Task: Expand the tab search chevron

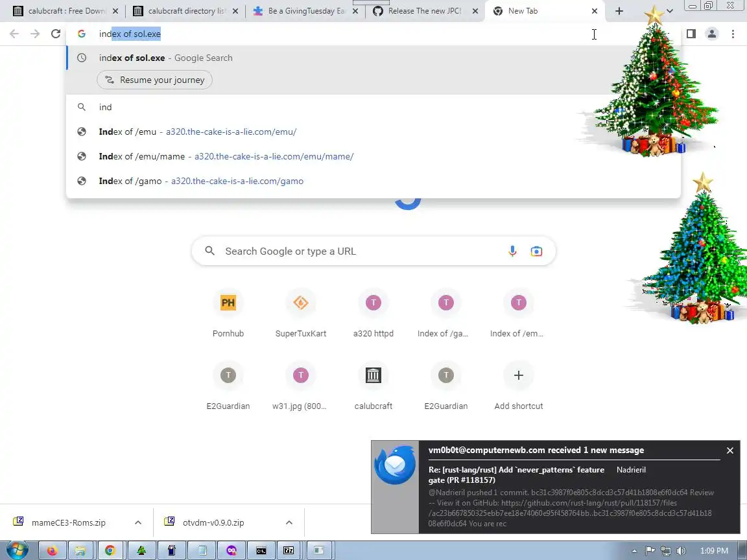Action: [669, 11]
